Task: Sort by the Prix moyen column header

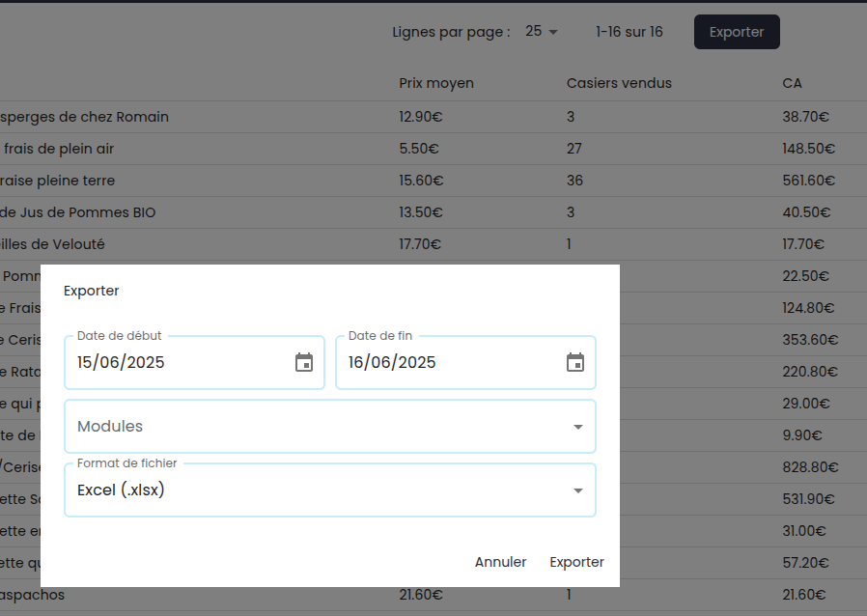Action: tap(436, 83)
